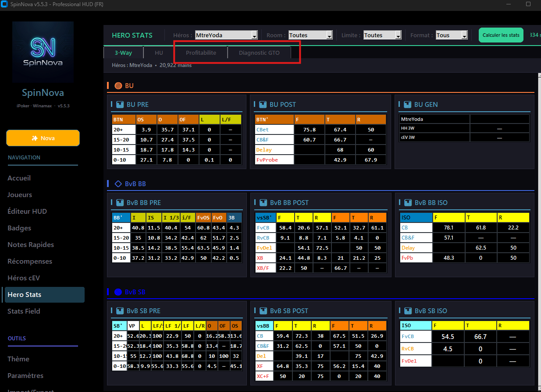This screenshot has height=392, width=541.
Task: Click the BTN header cell in BU PRE
Action: (124, 119)
